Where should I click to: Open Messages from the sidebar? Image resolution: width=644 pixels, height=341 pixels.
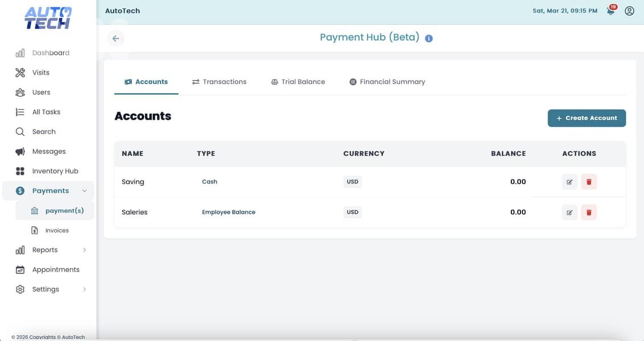[48, 151]
